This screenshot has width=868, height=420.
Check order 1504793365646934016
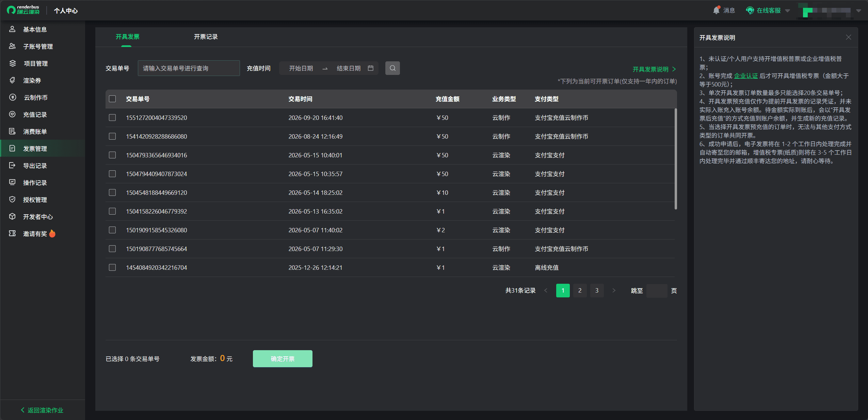click(x=112, y=155)
